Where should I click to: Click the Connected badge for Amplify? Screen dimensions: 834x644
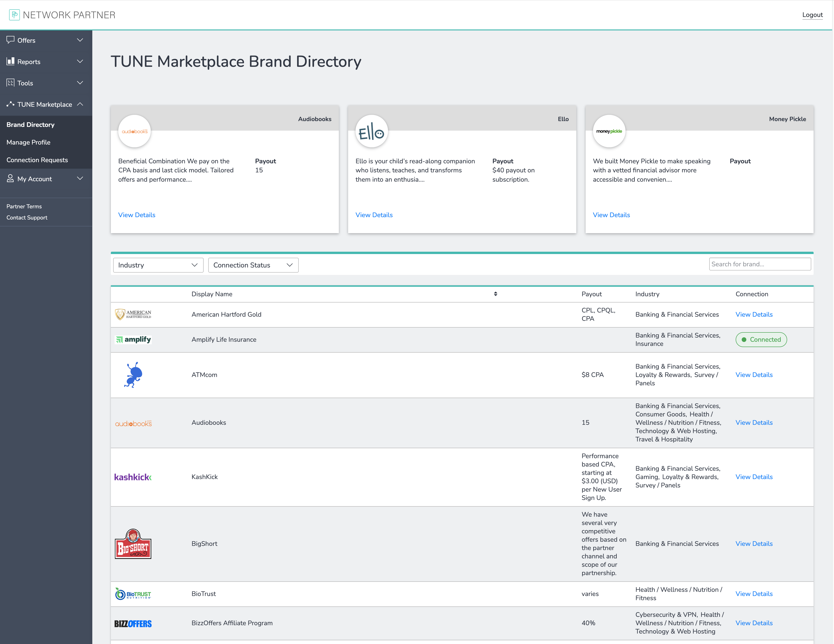coord(761,340)
